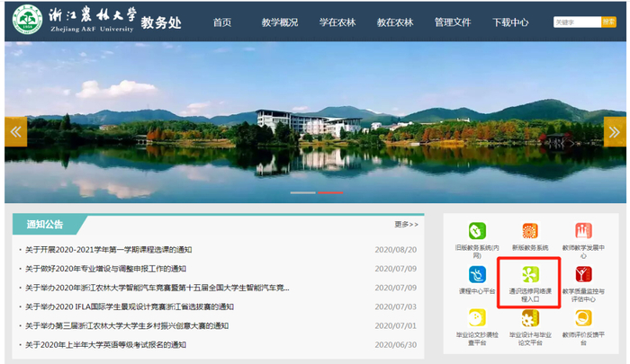630x364 pixels.
Task: Open notice 关于做好2020年专业增设与调整申报工作的通知
Action: (105, 269)
